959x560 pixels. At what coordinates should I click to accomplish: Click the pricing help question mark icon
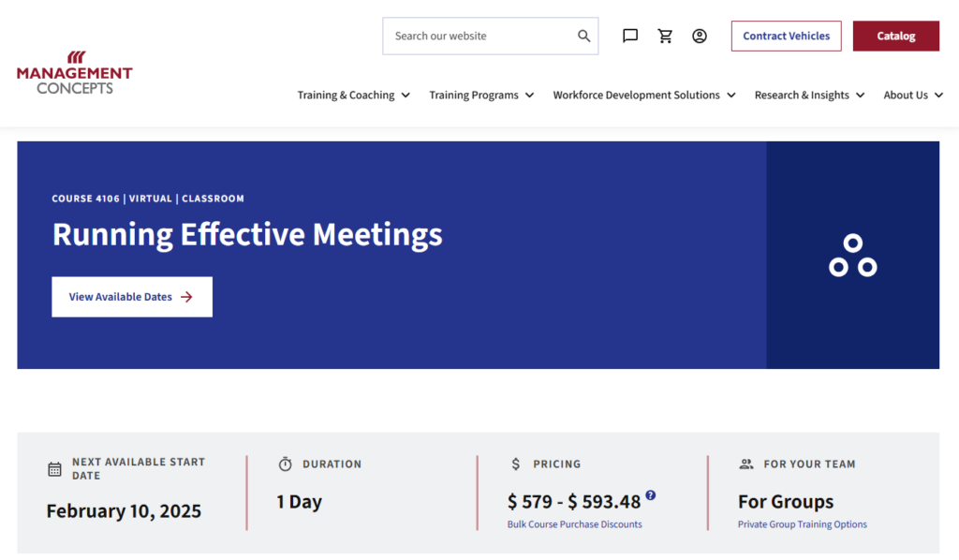(651, 495)
